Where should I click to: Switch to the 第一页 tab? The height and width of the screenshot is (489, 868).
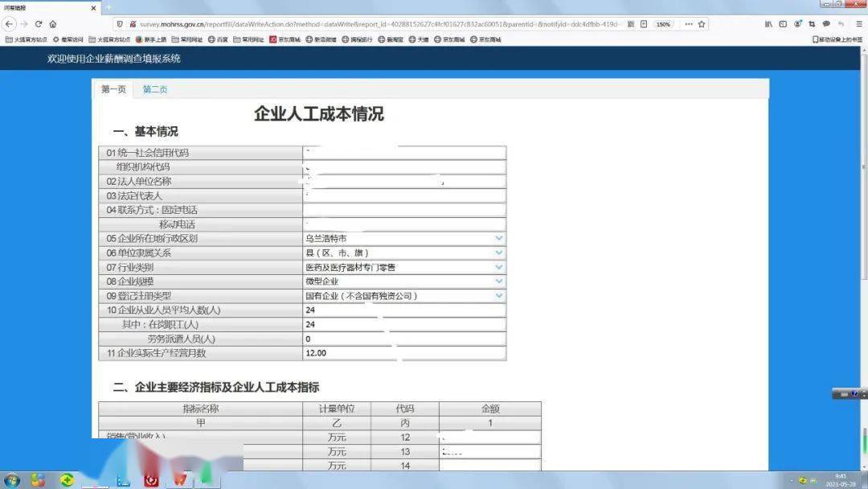click(x=113, y=89)
